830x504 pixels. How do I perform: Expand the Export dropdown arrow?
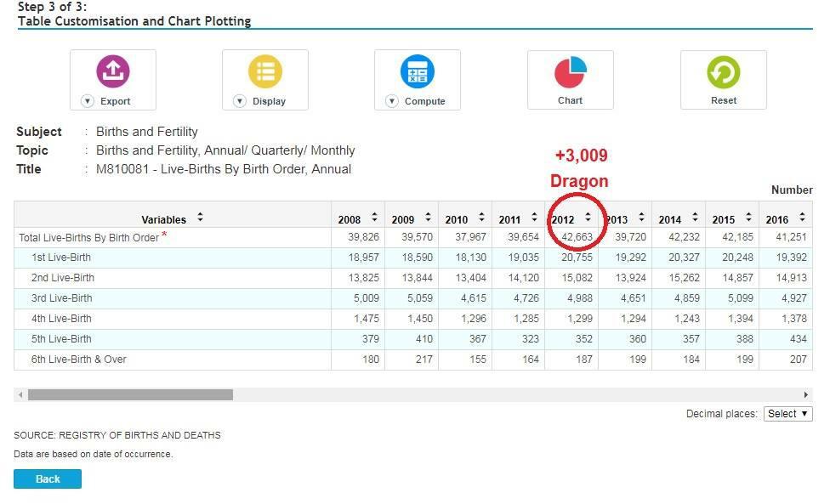(x=88, y=101)
